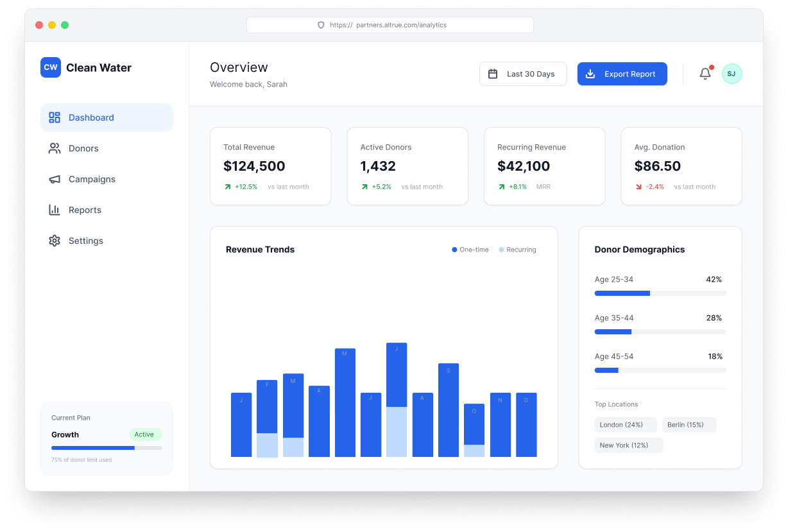Click the $124,500 revenue value
The width and height of the screenshot is (788, 532).
coord(254,166)
